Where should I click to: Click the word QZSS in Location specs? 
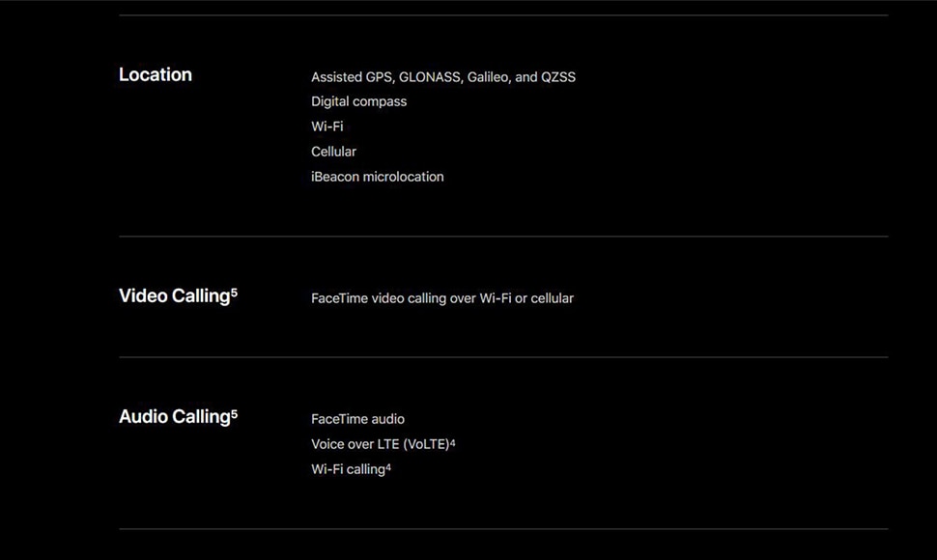tap(558, 77)
